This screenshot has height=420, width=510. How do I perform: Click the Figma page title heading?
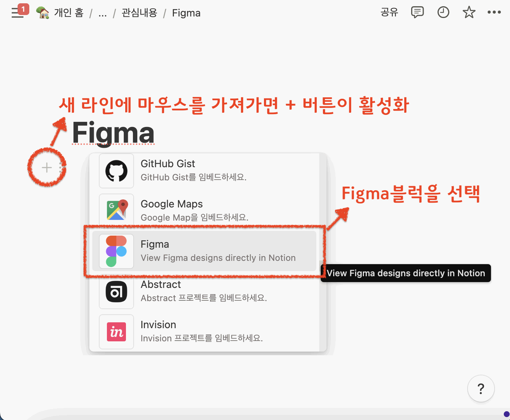pos(113,133)
